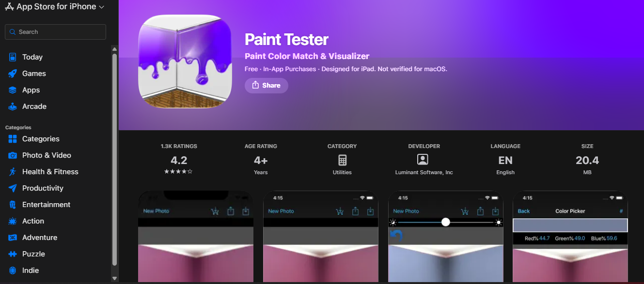The width and height of the screenshot is (644, 284).
Task: Click the download icon in second screenshot
Action: tap(371, 211)
